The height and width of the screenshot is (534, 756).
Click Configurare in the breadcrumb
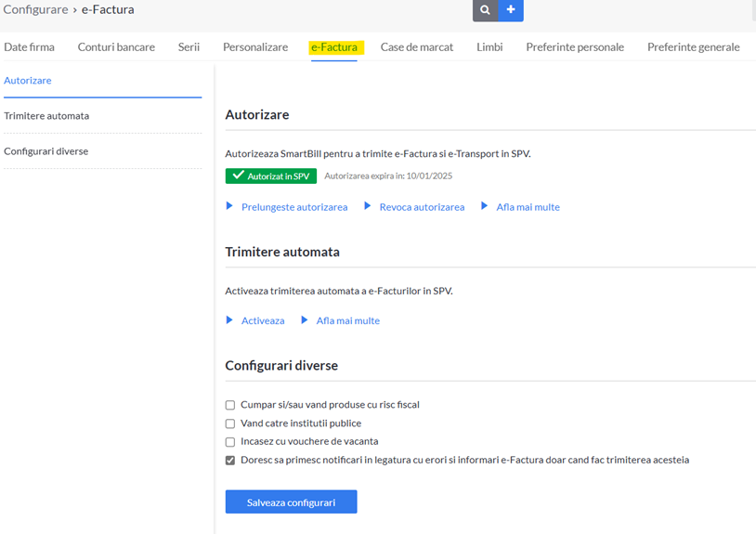point(35,9)
